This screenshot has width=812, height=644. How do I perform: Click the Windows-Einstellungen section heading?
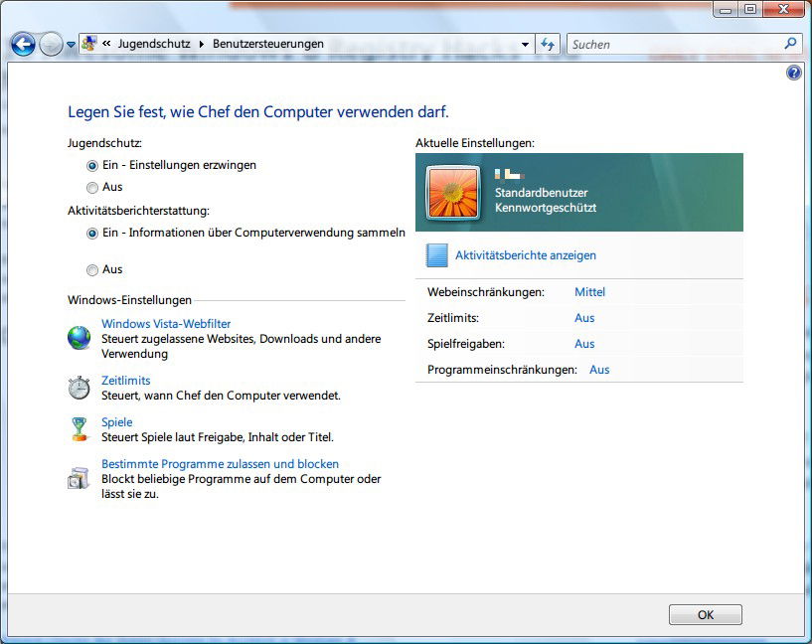pos(129,300)
